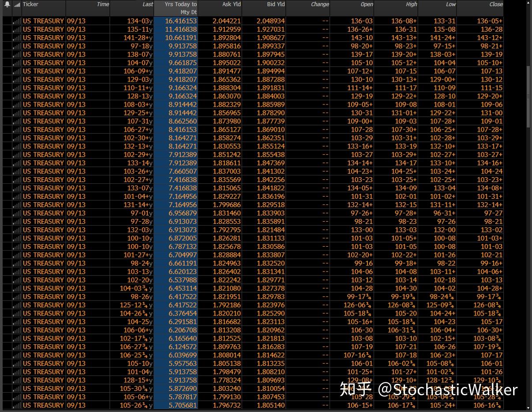
Task: Click signal bars icon of row with Last 128-13
Action: coord(17,97)
